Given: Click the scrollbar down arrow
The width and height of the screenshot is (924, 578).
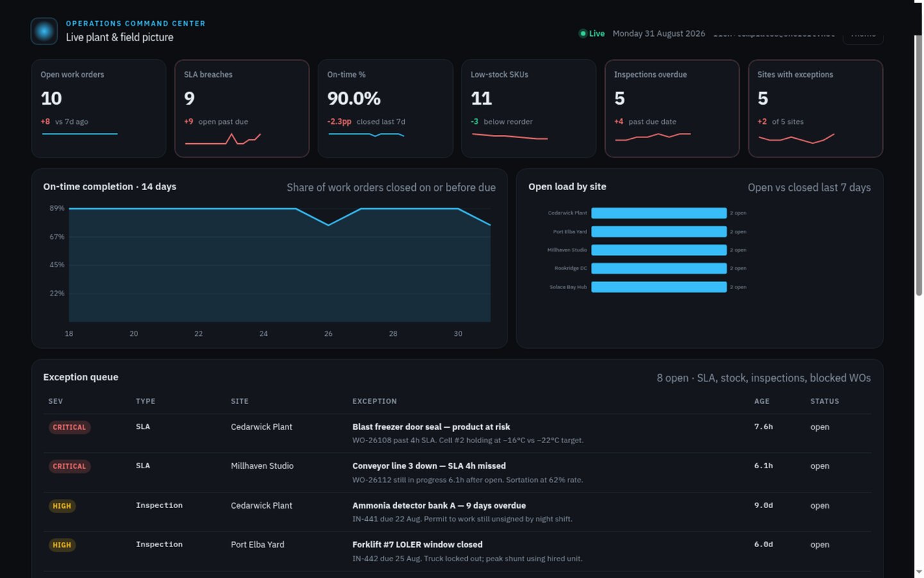Looking at the screenshot, I should pyautogui.click(x=919, y=572).
